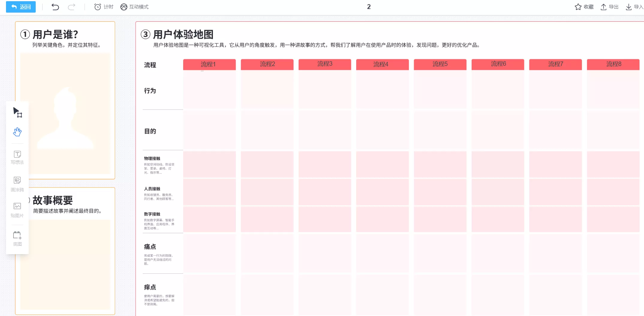Viewport: 644px width, 316px height.
Task: Click the 收藏 favorite star
Action: tap(584, 7)
